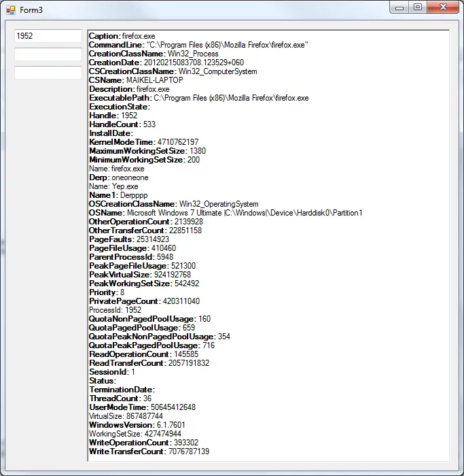Minimize the Form3 window
464x476 pixels.
(399, 7)
